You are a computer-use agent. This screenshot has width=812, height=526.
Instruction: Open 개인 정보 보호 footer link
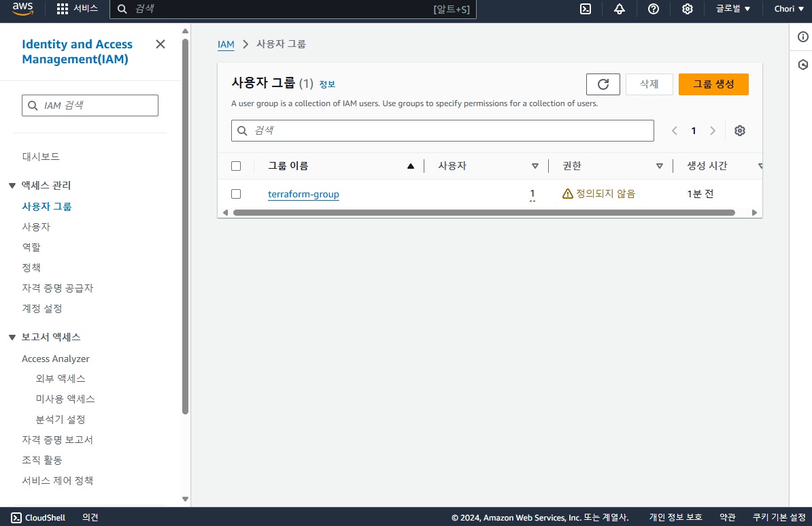(x=675, y=517)
